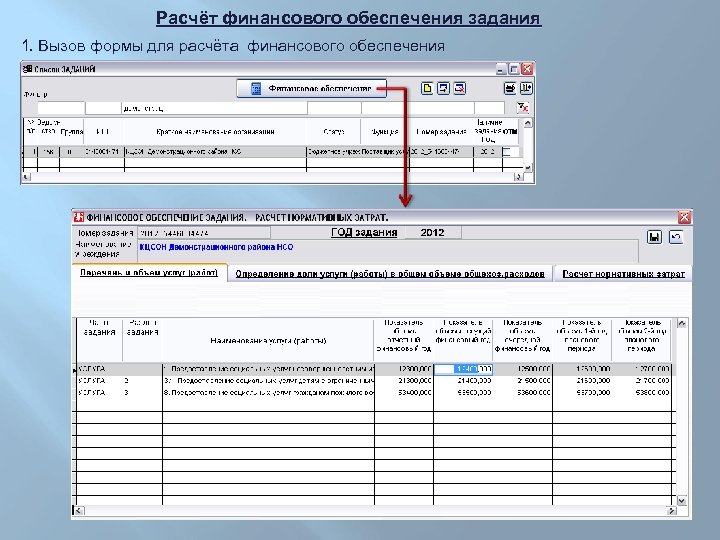Click the scroll-up arrow in the services table
The width and height of the screenshot is (720, 540).
tap(682, 323)
